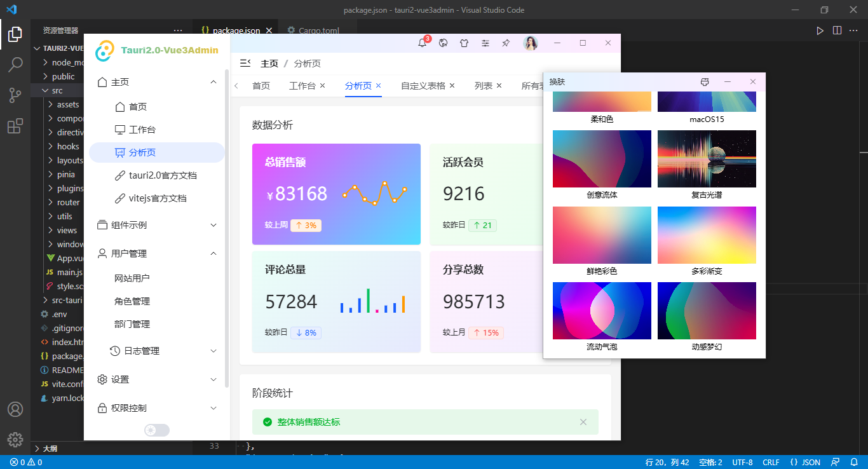This screenshot has height=469, width=868.
Task: Open Extensions in VS Code activity bar
Action: click(15, 126)
